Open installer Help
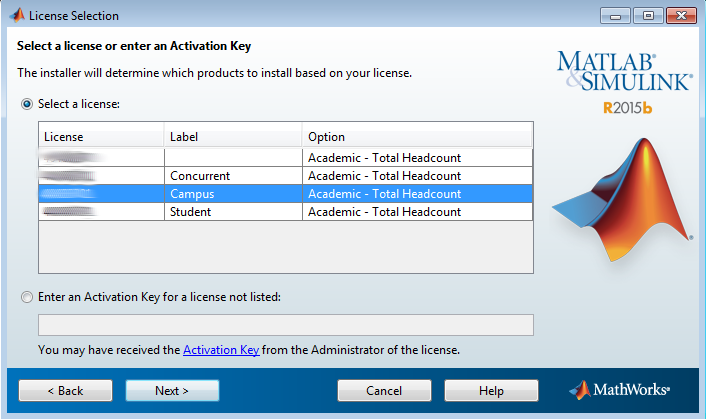706x419 pixels. 491,391
